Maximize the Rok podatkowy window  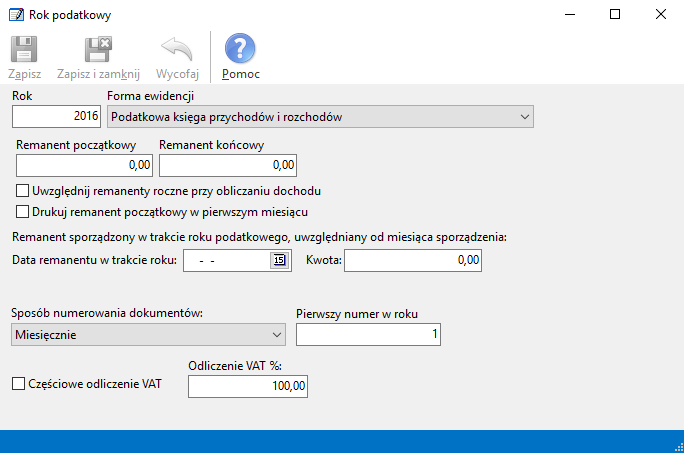pyautogui.click(x=615, y=15)
